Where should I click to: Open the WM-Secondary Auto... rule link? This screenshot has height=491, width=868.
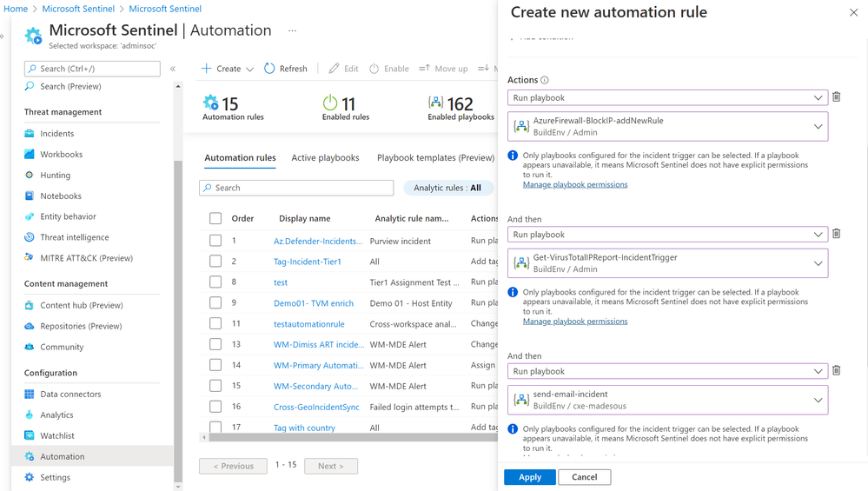coord(315,387)
